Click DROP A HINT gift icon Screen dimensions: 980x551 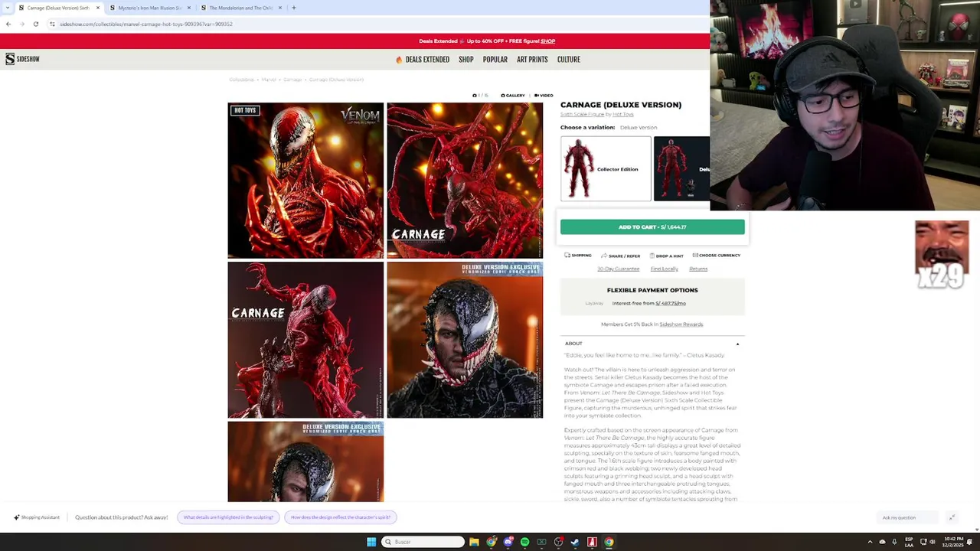pyautogui.click(x=666, y=256)
